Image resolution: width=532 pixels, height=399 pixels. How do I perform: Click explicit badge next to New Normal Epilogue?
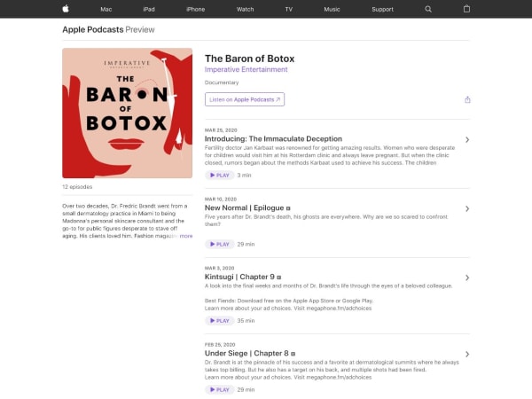[x=288, y=208]
